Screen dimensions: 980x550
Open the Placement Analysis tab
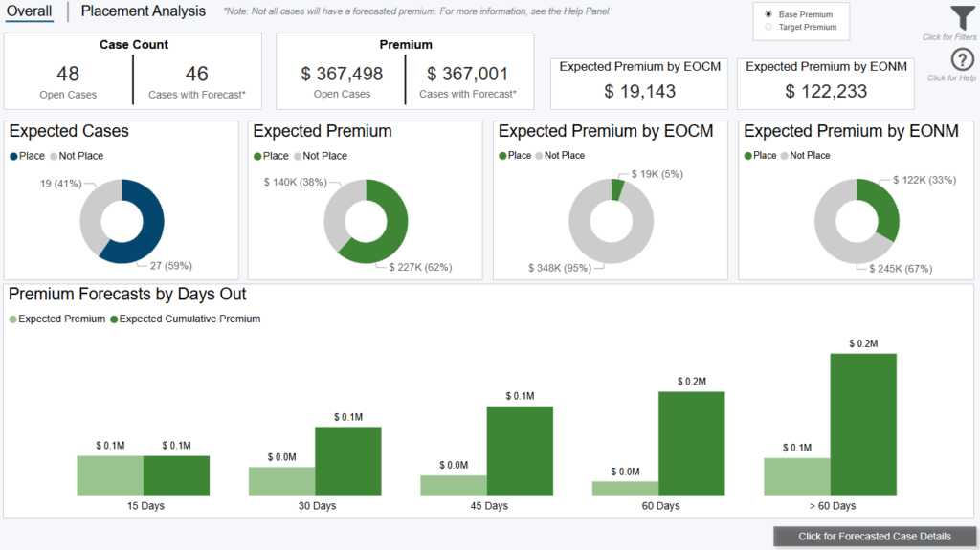pos(143,11)
